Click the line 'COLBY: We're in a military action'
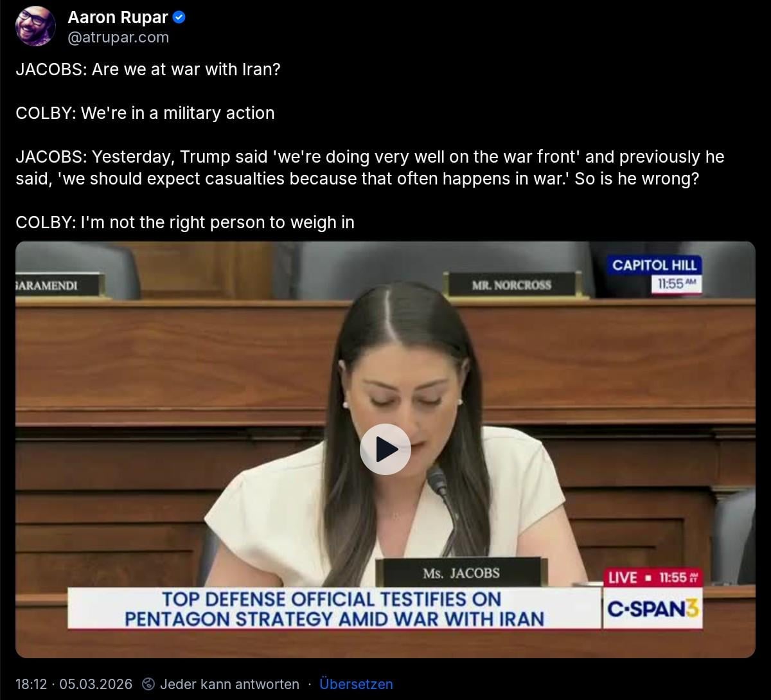 (x=145, y=113)
